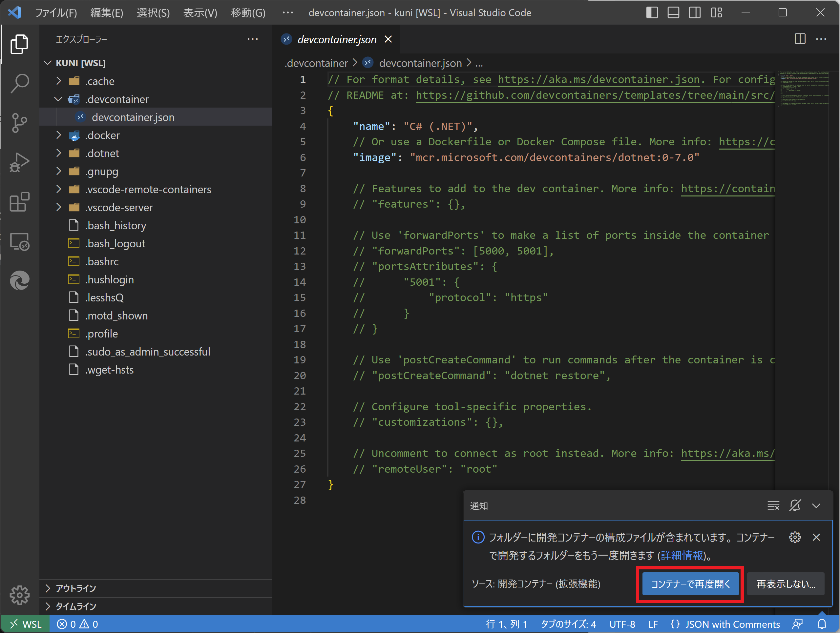This screenshot has width=840, height=633.
Task: Click 再表示しない... button
Action: [785, 584]
